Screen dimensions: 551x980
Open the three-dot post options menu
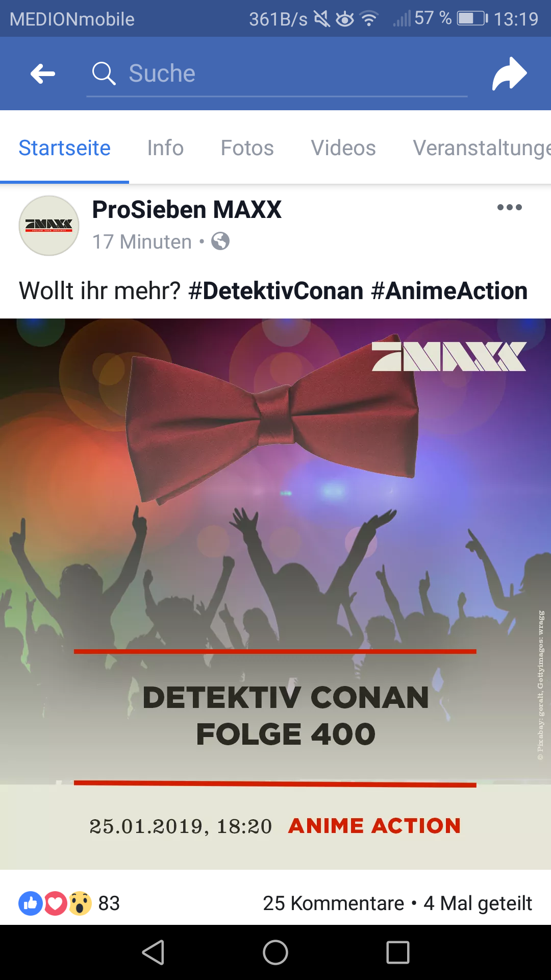(x=509, y=207)
